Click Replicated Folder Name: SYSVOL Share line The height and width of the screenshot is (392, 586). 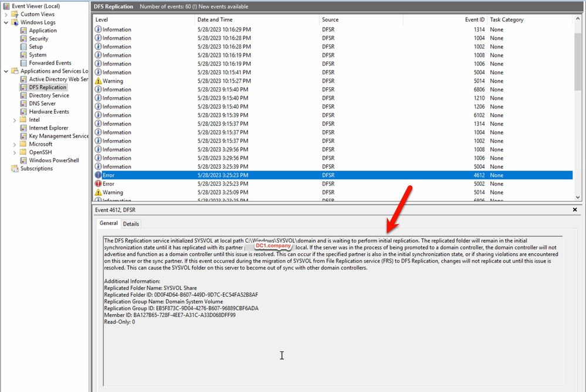pyautogui.click(x=150, y=288)
